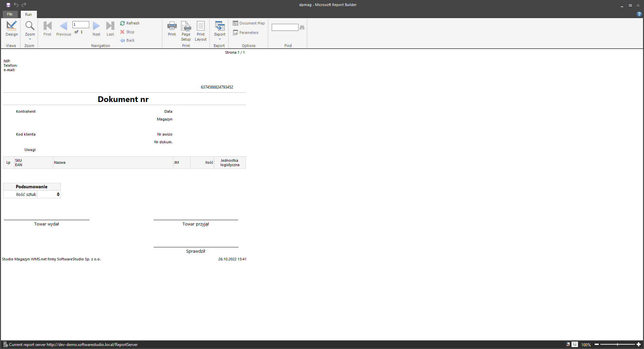This screenshot has height=349, width=644.
Task: Print the report
Action: 172,29
